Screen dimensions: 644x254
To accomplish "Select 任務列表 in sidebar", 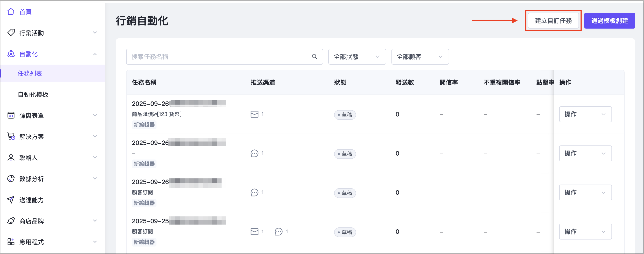I will [x=30, y=73].
